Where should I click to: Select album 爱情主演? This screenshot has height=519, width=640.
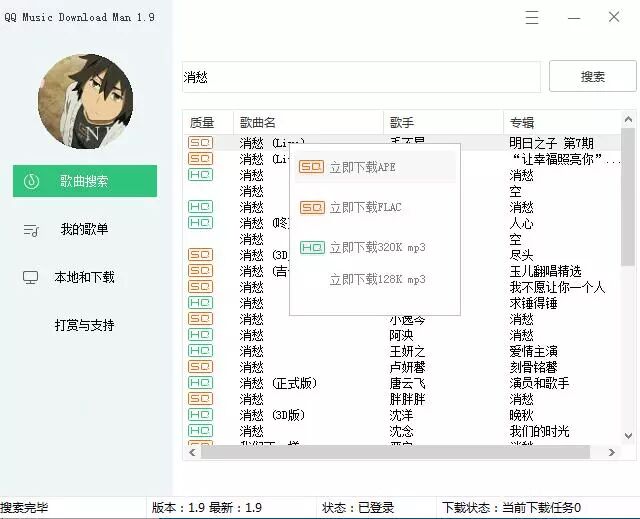click(533, 351)
